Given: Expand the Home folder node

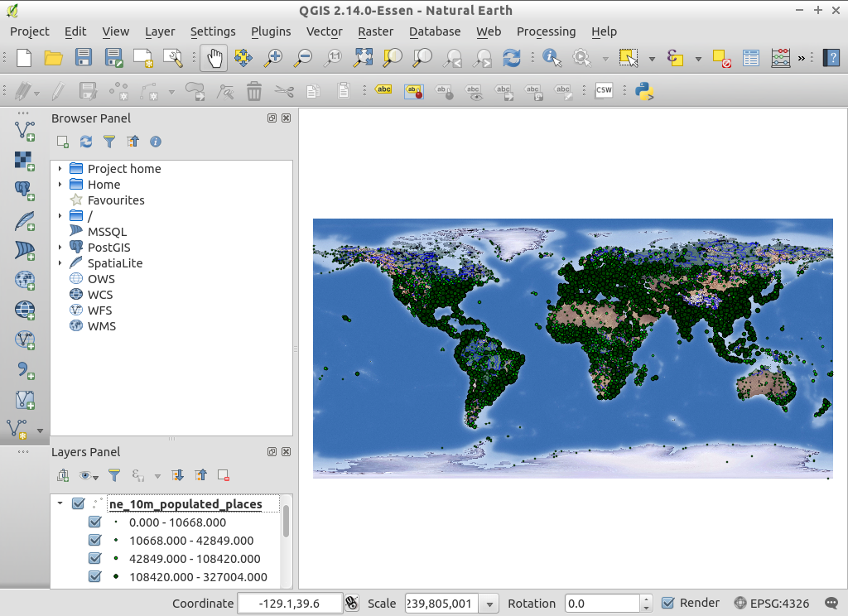Looking at the screenshot, I should (x=60, y=185).
